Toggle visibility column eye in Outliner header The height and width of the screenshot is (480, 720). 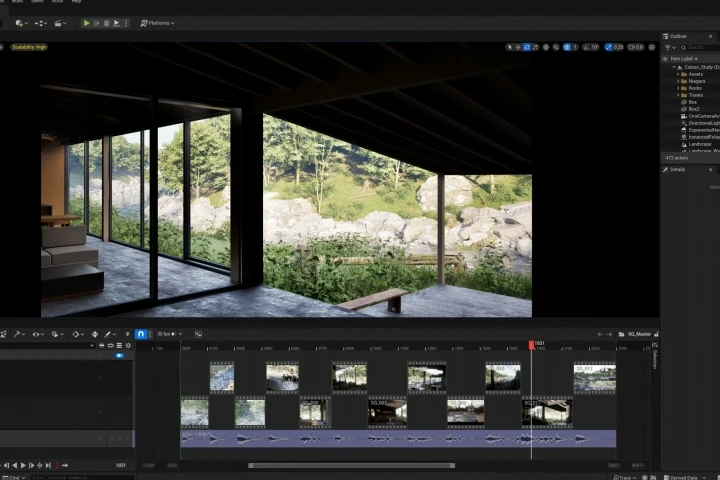[x=665, y=59]
